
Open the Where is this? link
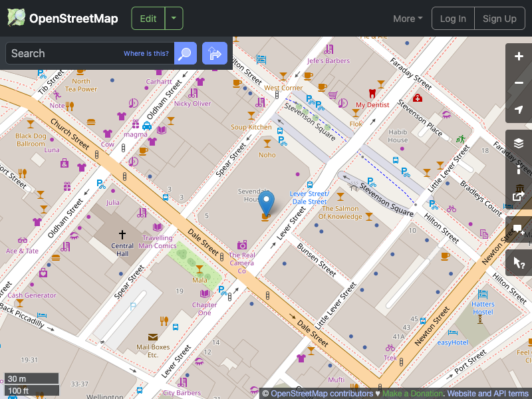click(x=146, y=53)
